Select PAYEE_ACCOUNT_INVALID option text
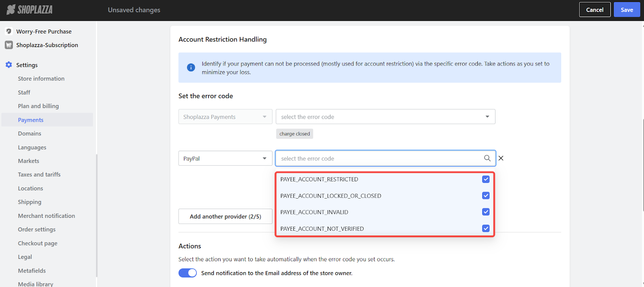The height and width of the screenshot is (287, 644). pyautogui.click(x=314, y=212)
